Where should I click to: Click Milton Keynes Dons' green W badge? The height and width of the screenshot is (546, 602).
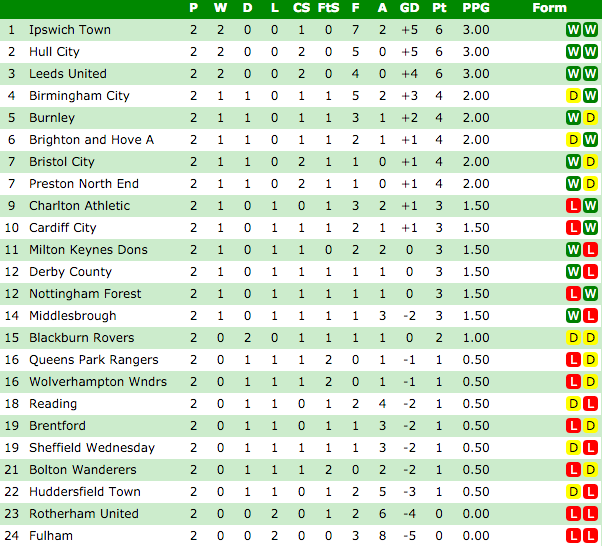[573, 250]
